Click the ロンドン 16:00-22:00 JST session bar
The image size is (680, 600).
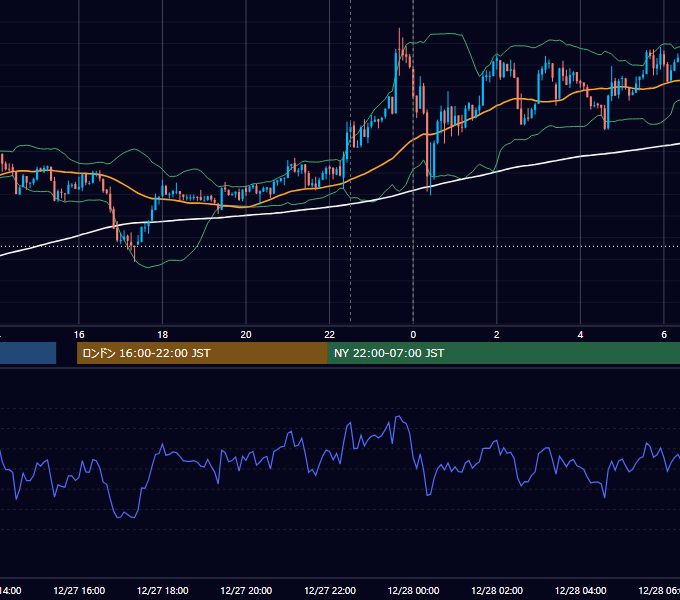tap(202, 353)
